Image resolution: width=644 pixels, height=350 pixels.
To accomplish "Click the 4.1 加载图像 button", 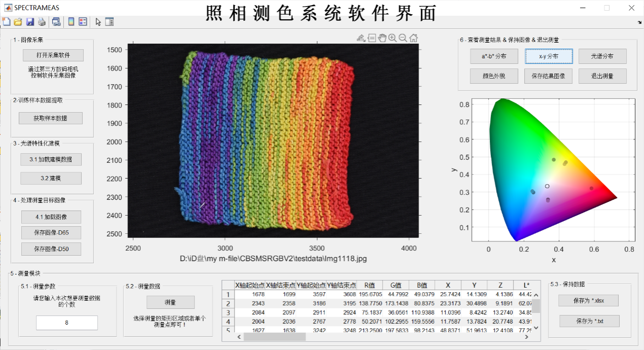I will coord(51,217).
